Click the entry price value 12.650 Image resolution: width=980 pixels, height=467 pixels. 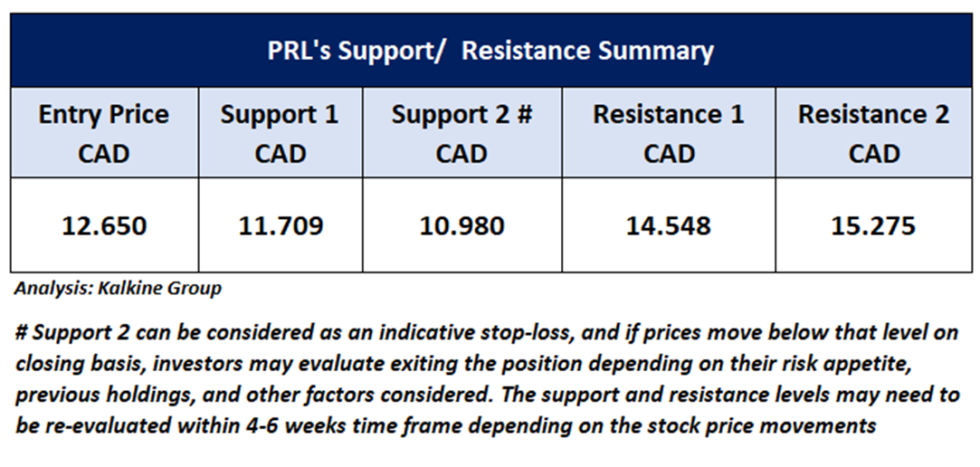[104, 224]
